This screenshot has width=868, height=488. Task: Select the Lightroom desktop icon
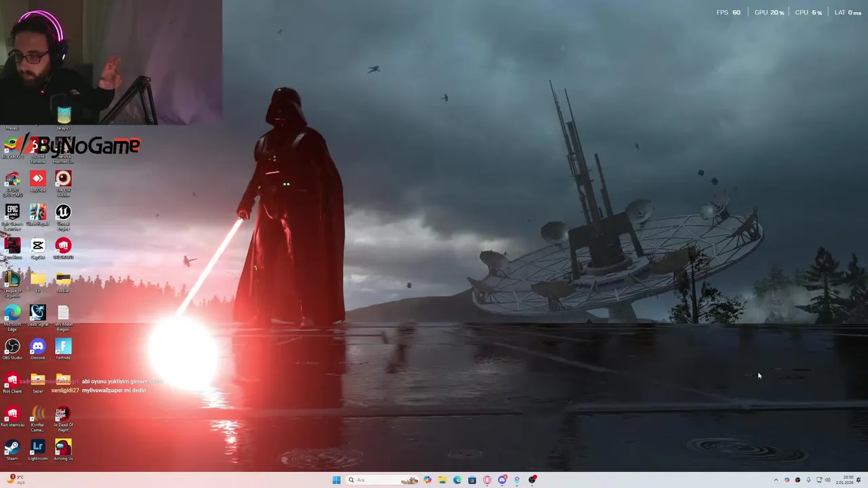tap(38, 449)
